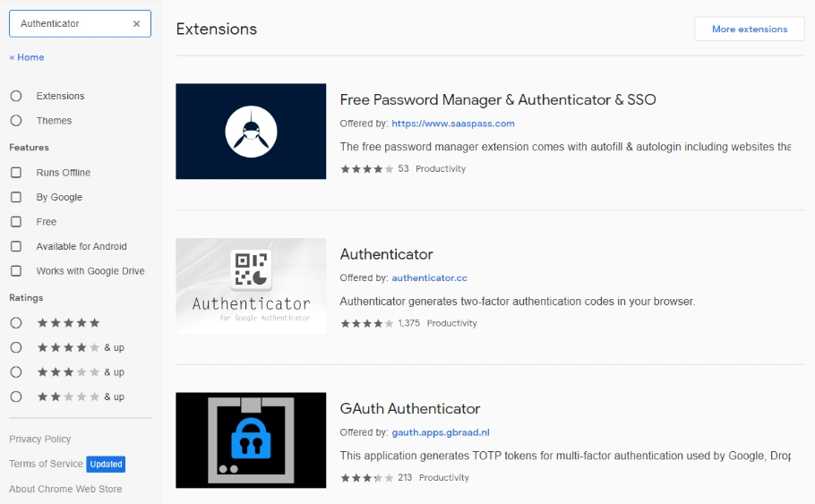Open the GAuth Authenticator blue padlock icon
The height and width of the screenshot is (504, 815).
(x=251, y=440)
